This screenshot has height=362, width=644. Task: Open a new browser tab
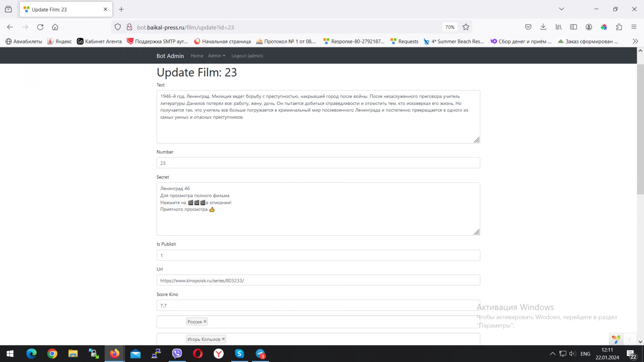click(x=121, y=9)
